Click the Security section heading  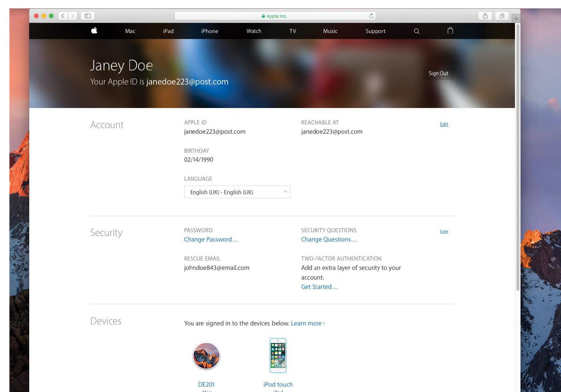[x=106, y=232]
